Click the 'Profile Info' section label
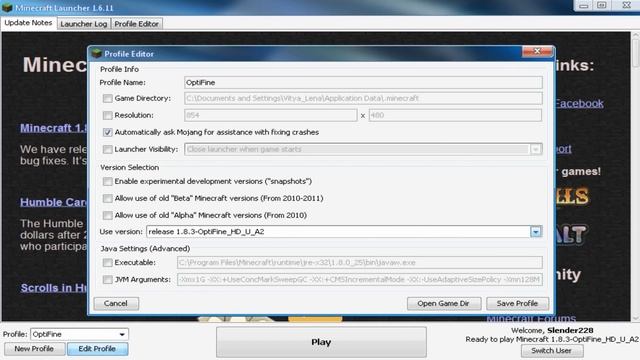 [119, 69]
